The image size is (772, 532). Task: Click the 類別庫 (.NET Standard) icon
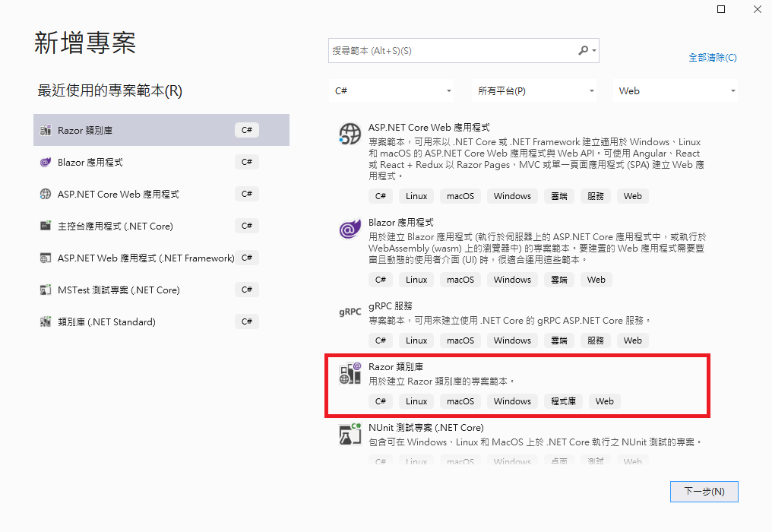coord(46,321)
